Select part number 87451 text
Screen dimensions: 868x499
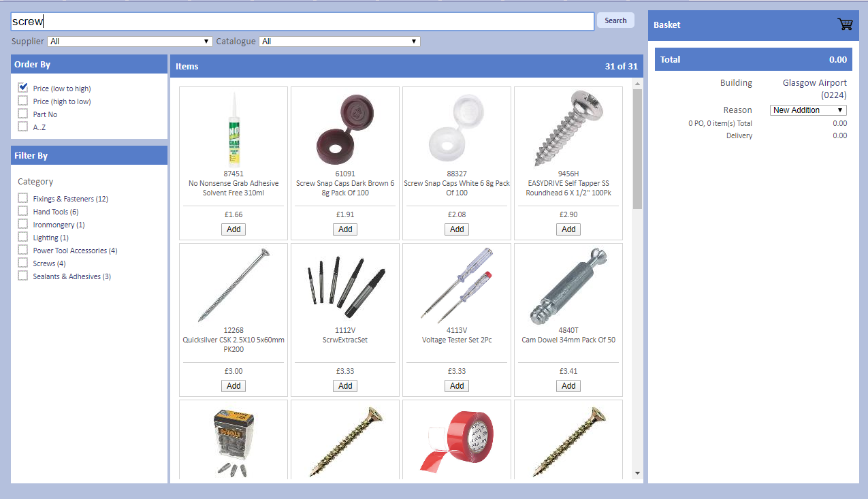pos(234,174)
